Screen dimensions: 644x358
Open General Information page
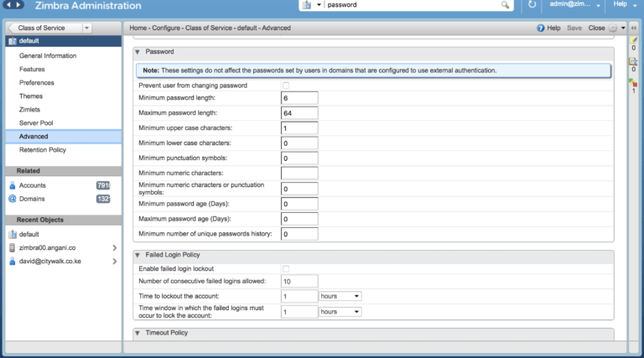pos(48,56)
